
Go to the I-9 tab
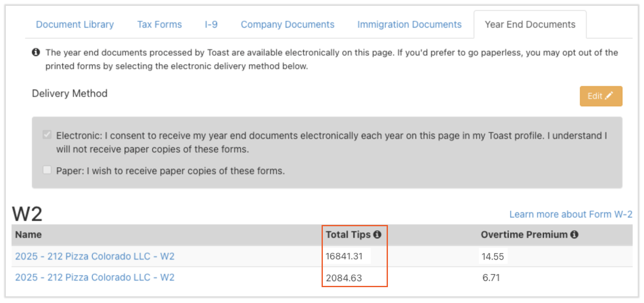pyautogui.click(x=211, y=25)
